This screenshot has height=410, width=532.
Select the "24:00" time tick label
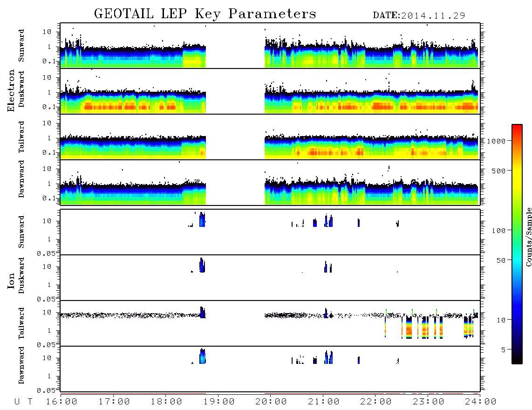[x=481, y=402]
